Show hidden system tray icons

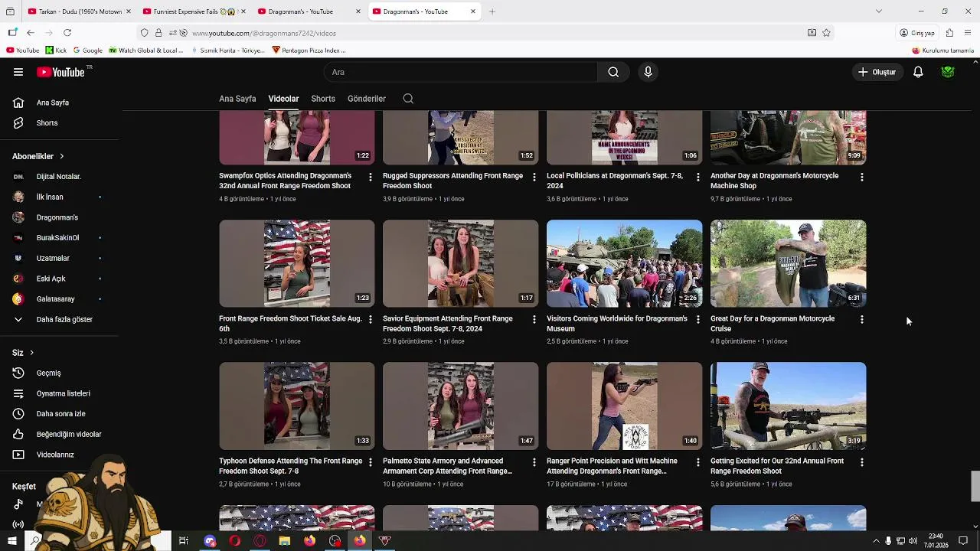876,541
